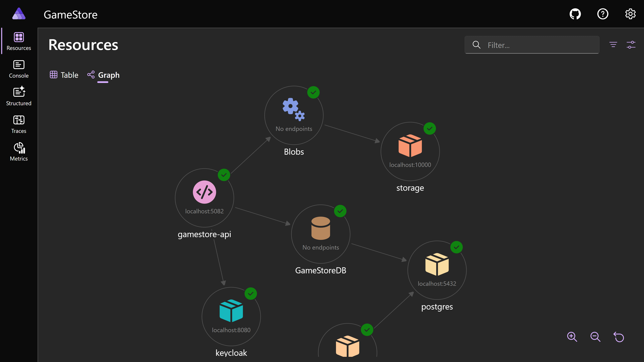Select the keycloak teal box icon
This screenshot has width=644, height=362.
point(231,311)
